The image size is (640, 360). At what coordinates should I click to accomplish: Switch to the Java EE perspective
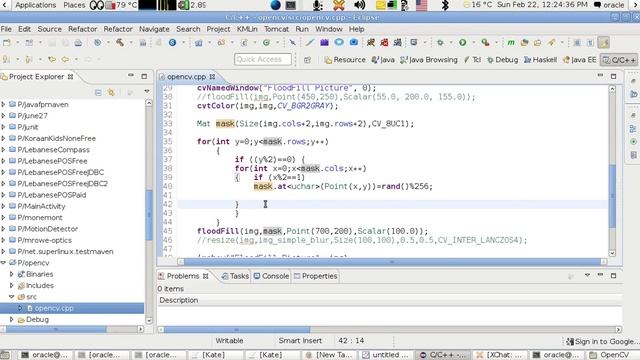579,60
